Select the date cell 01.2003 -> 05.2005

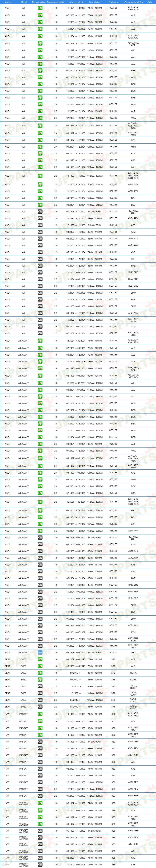click(x=76, y=796)
